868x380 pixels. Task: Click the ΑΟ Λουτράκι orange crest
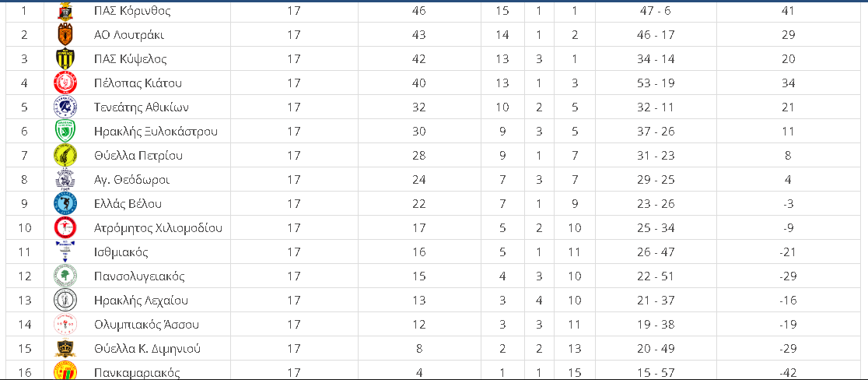pyautogui.click(x=65, y=35)
